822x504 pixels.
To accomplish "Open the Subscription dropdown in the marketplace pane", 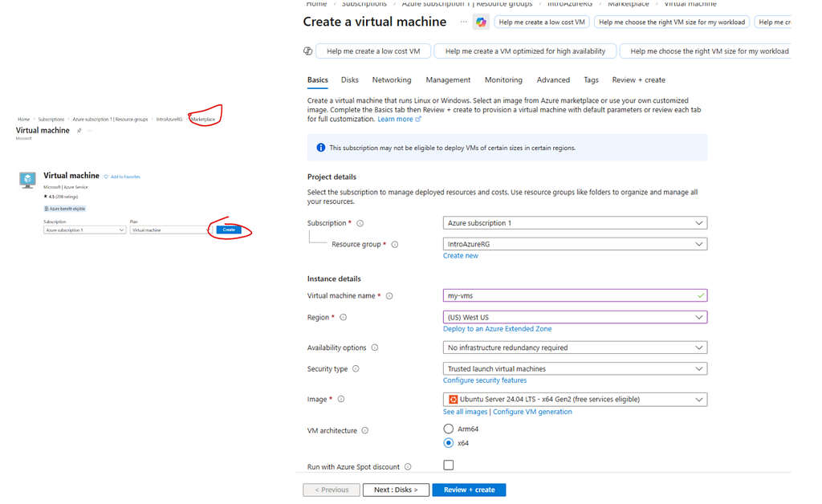I will [x=84, y=230].
